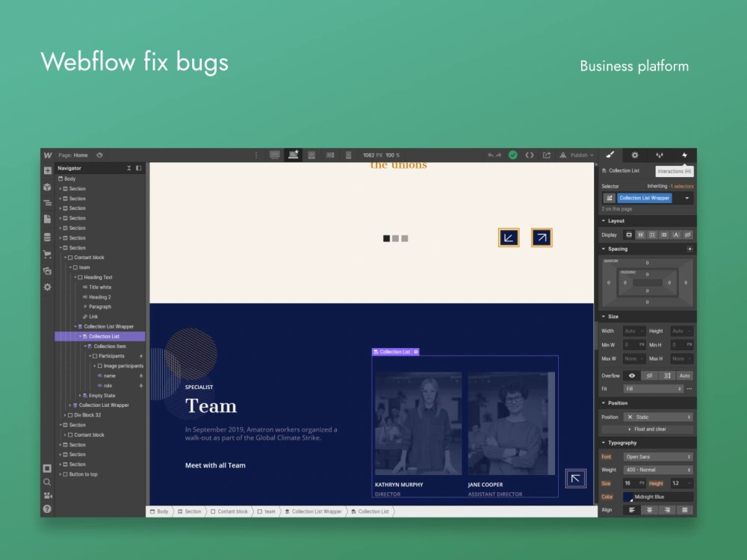Click the selector inheritance icon

[610, 198]
